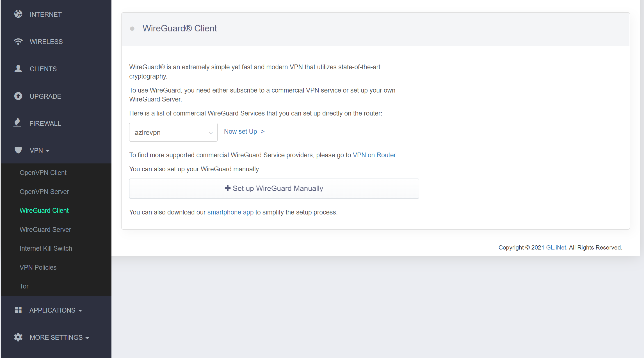Open the Tor page
The width and height of the screenshot is (644, 358).
click(x=24, y=286)
